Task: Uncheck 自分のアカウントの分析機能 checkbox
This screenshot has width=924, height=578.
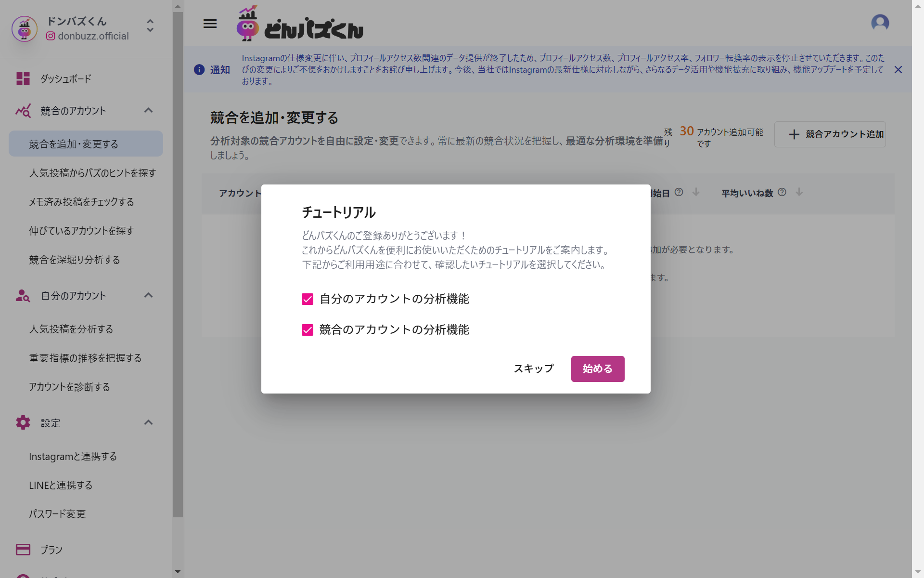Action: [308, 299]
